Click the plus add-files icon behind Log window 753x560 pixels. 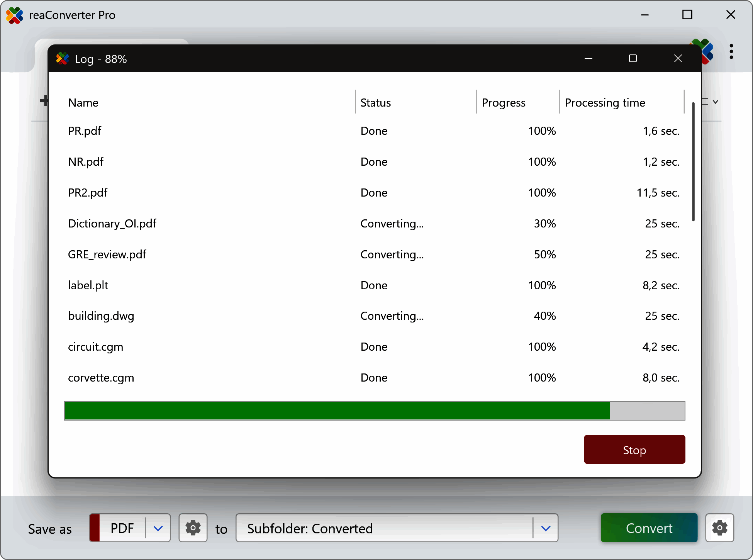tap(44, 101)
